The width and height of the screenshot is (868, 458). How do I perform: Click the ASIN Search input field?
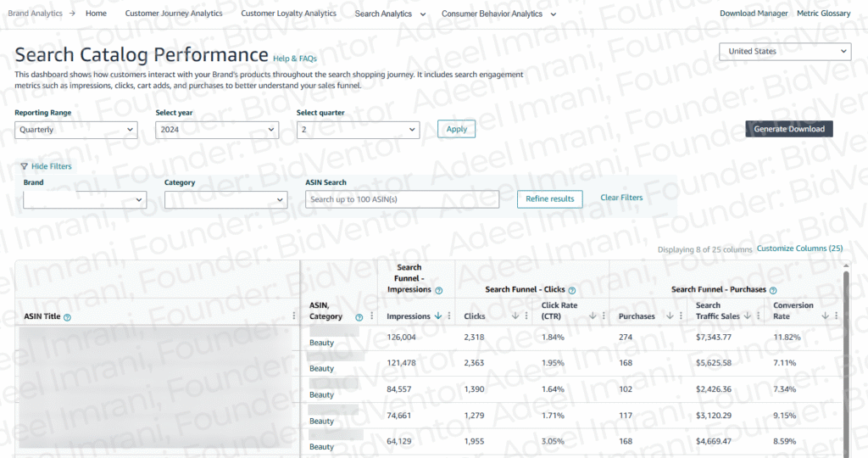coord(402,199)
